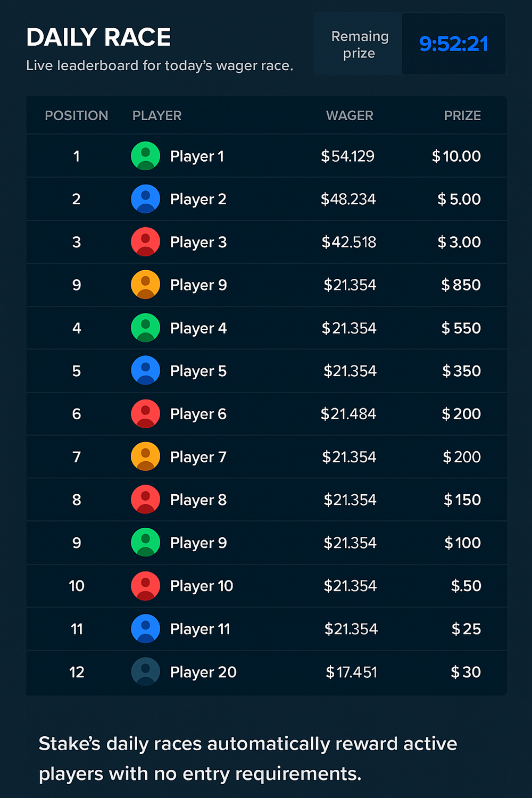Viewport: 532px width, 798px height.
Task: Click the POSITION column header
Action: click(76, 115)
